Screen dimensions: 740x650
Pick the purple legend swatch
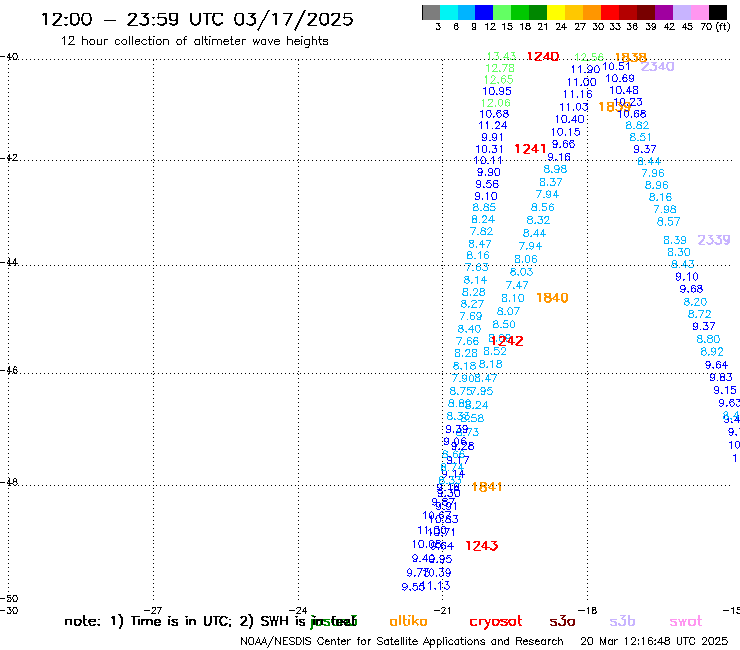664,12
